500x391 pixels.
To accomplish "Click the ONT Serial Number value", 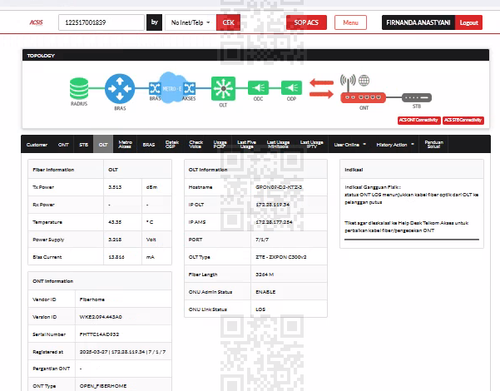I will point(99,334).
